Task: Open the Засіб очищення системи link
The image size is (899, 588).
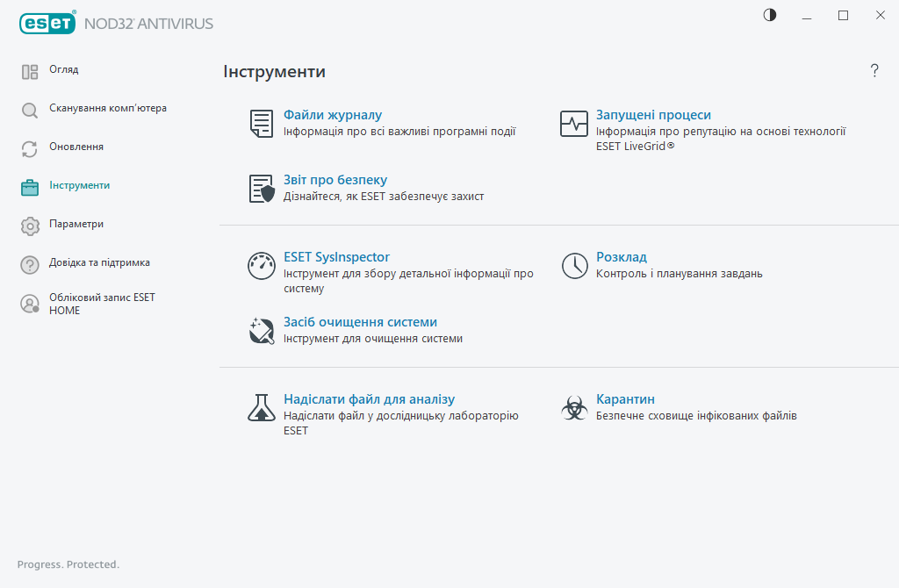Action: [360, 322]
